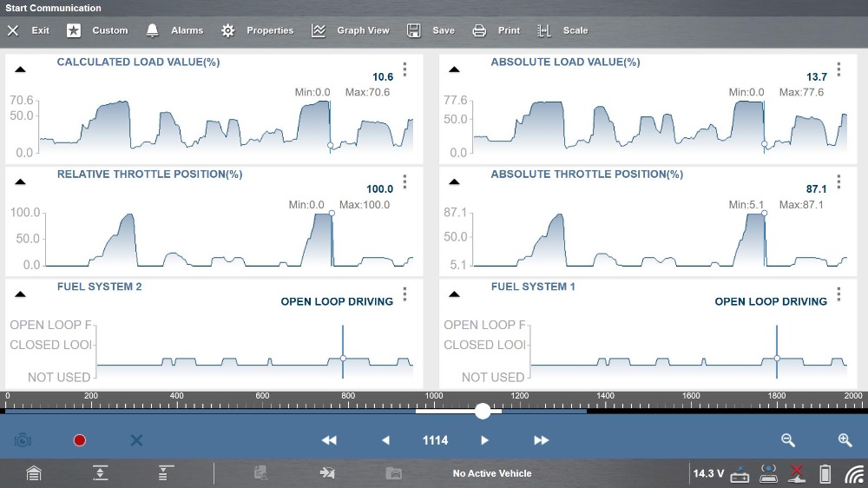Click the timeline slider handle
Image resolution: width=868 pixels, height=488 pixels.
click(x=483, y=411)
